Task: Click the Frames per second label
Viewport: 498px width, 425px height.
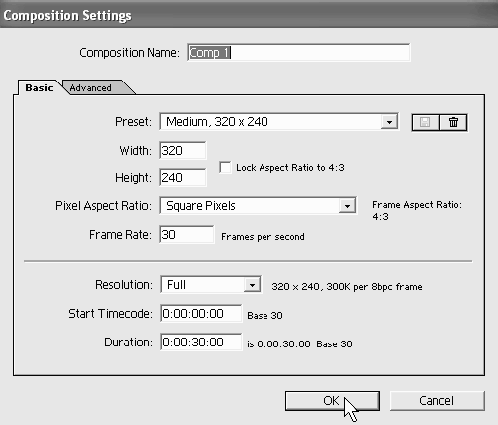Action: [x=263, y=237]
